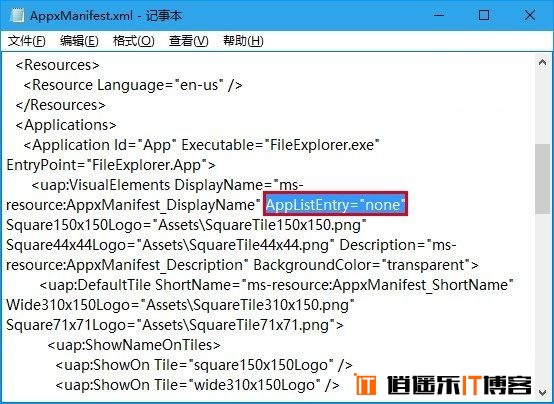This screenshot has height=404, width=554.
Task: Open the 编辑(E) menu
Action: click(x=79, y=41)
